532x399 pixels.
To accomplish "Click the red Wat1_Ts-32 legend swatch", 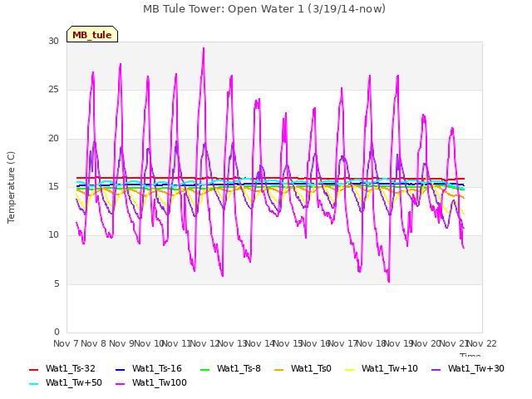I will coord(33,369).
